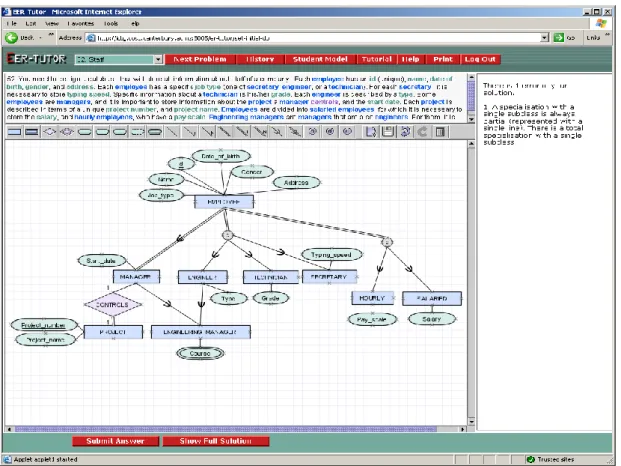Select the EMPLOYEE entity box

[224, 202]
